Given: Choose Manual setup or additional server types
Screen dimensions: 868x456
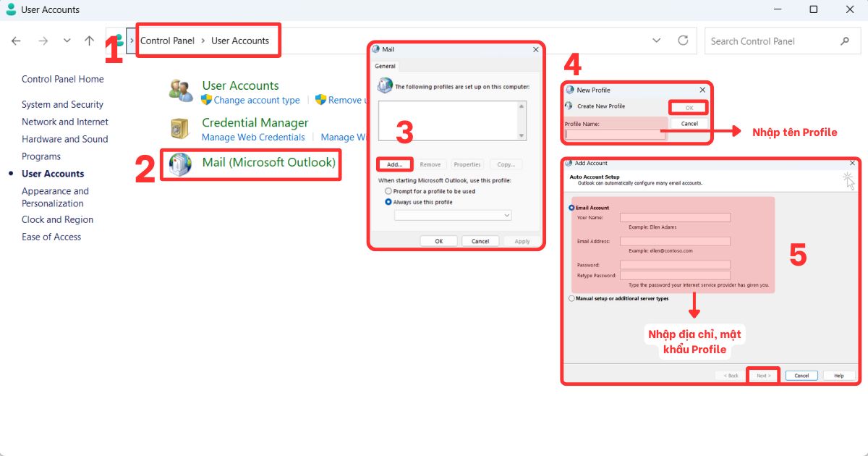Looking at the screenshot, I should (x=571, y=298).
